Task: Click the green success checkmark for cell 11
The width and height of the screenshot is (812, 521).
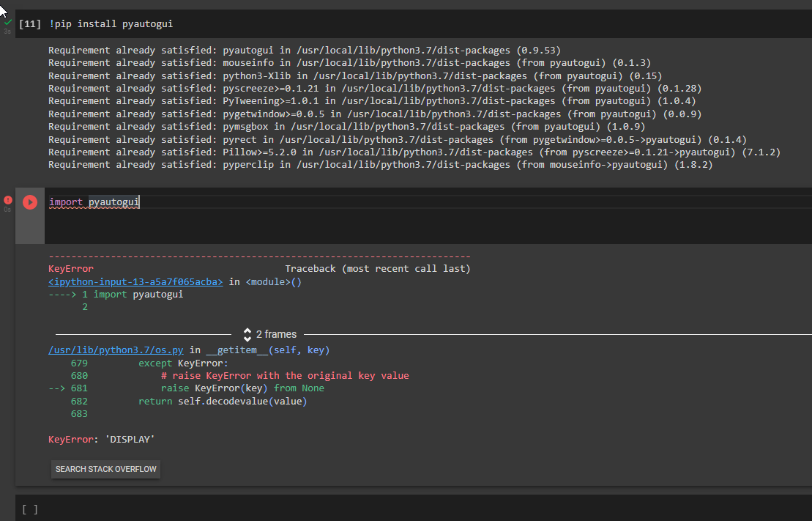Action: tap(8, 23)
